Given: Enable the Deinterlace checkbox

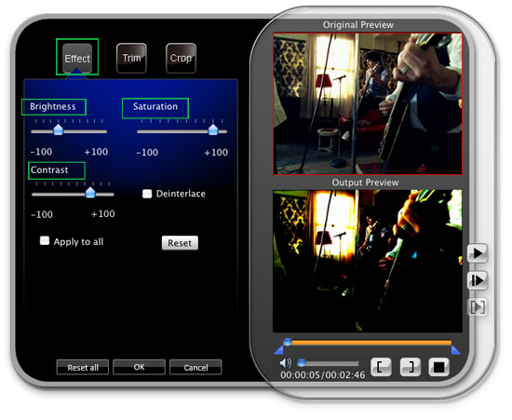Looking at the screenshot, I should click(x=147, y=194).
